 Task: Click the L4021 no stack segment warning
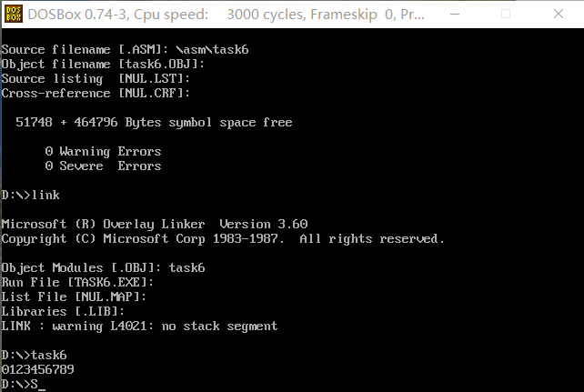tap(139, 327)
